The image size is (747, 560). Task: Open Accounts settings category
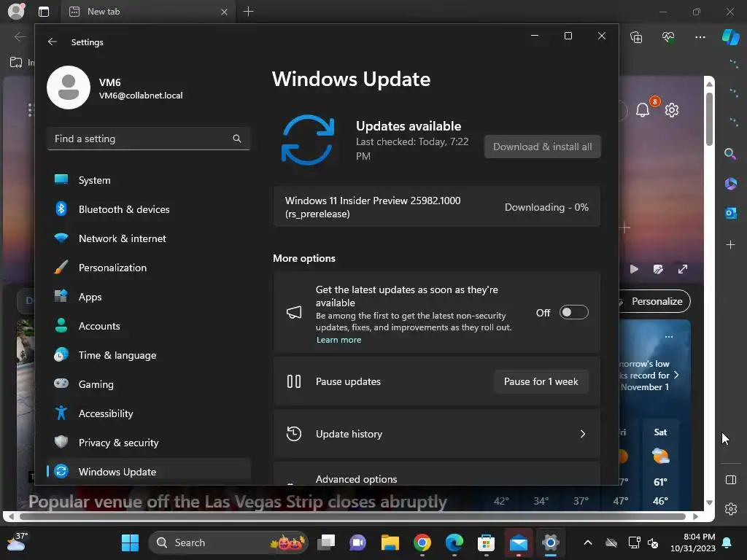coord(149,326)
